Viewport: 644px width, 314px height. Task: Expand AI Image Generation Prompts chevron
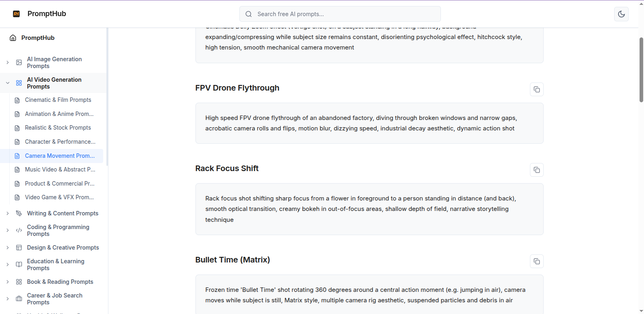[8, 62]
